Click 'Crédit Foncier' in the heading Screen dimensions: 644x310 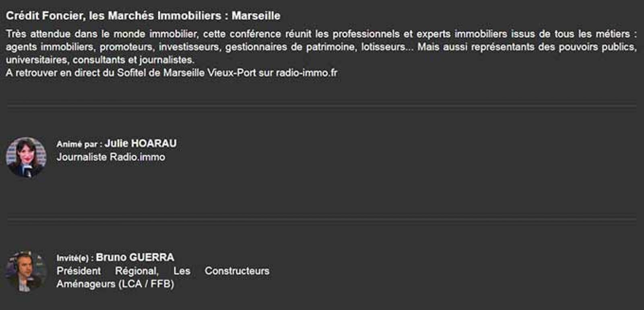click(x=43, y=16)
